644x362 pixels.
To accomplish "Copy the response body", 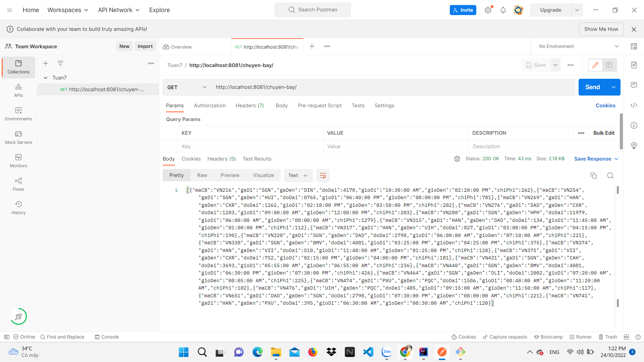I will 594,175.
